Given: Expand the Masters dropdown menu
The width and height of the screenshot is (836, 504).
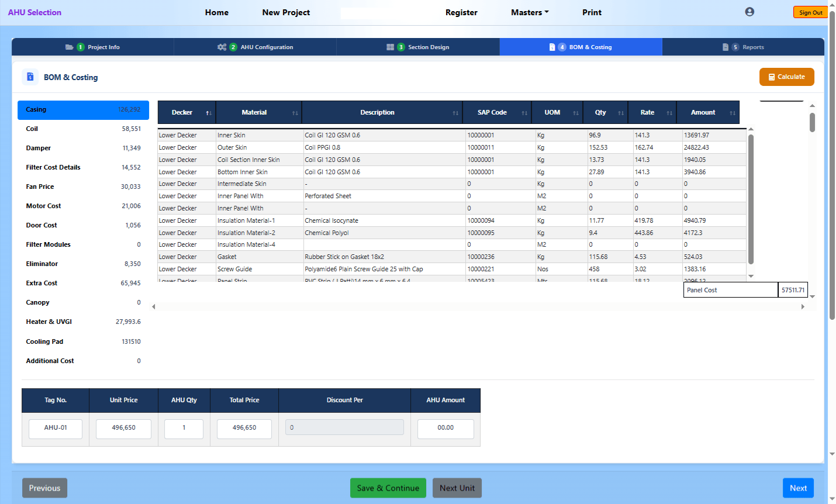Looking at the screenshot, I should click(x=530, y=12).
